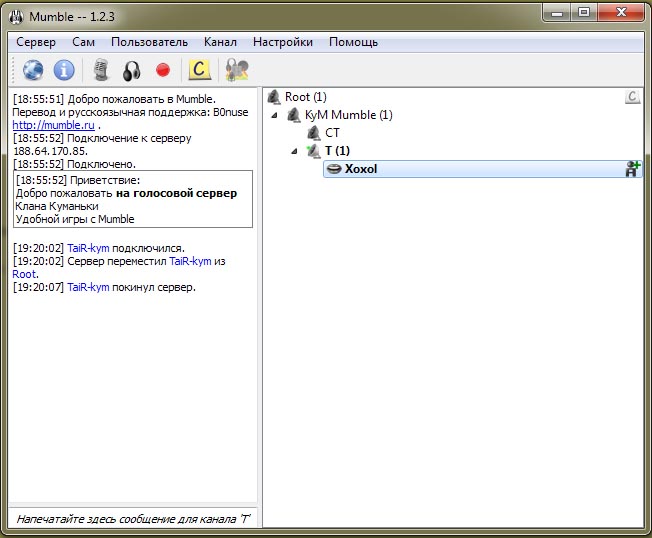Viewport: 652px width, 538px height.
Task: Select the Root channel
Action: (x=306, y=97)
